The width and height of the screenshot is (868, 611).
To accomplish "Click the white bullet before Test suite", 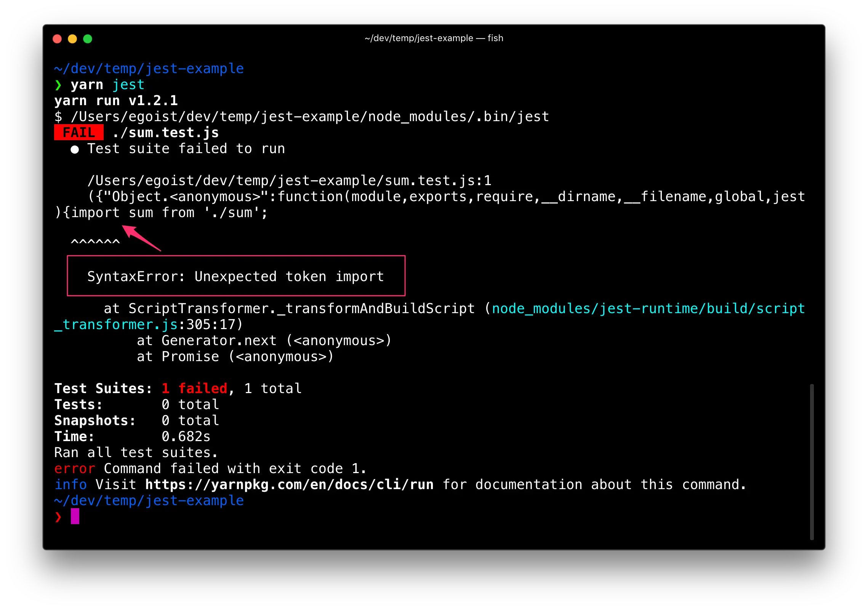I will coord(75,149).
